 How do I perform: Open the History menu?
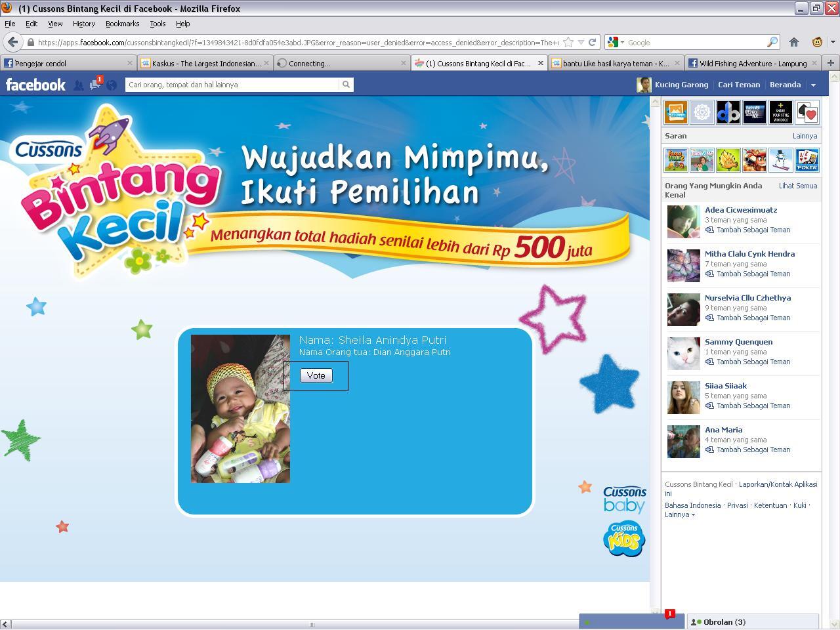84,24
